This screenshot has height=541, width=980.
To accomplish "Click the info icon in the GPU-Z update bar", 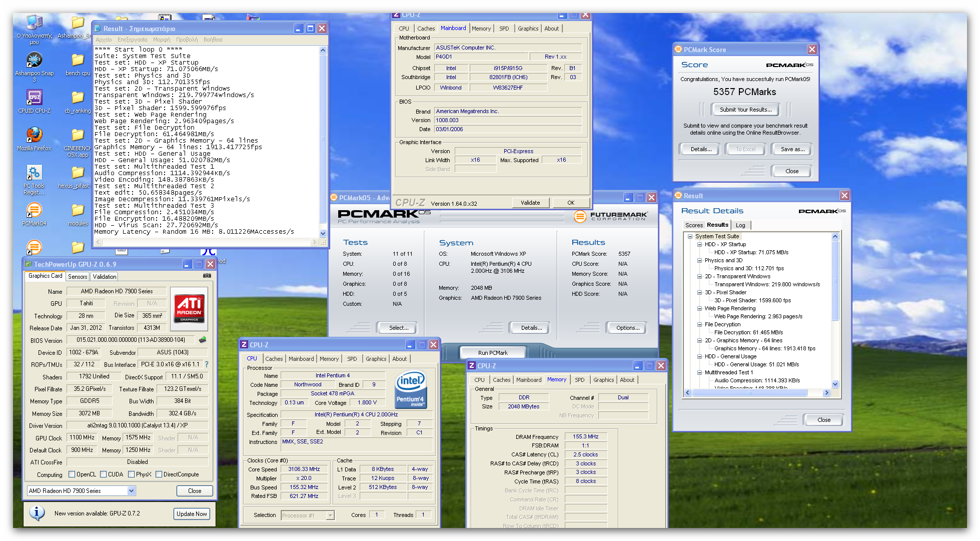I will (37, 513).
